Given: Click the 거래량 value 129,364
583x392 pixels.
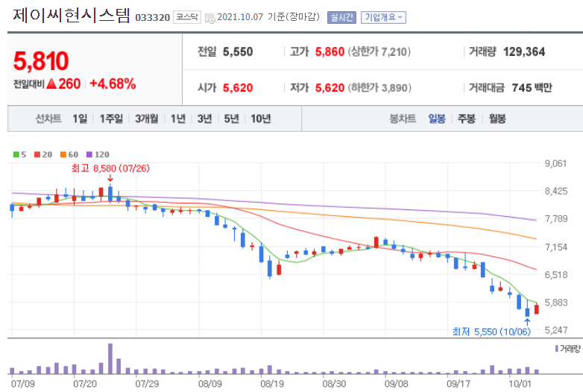Looking at the screenshot, I should point(524,51).
